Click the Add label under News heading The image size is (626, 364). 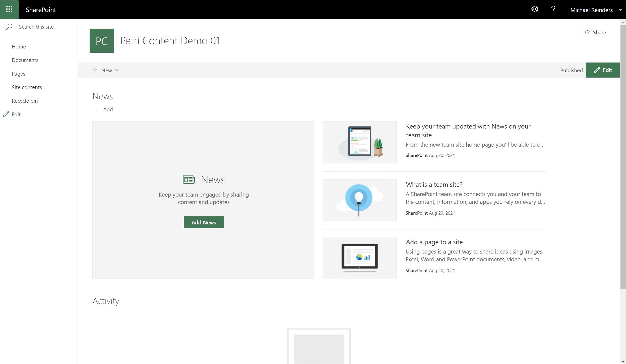108,109
